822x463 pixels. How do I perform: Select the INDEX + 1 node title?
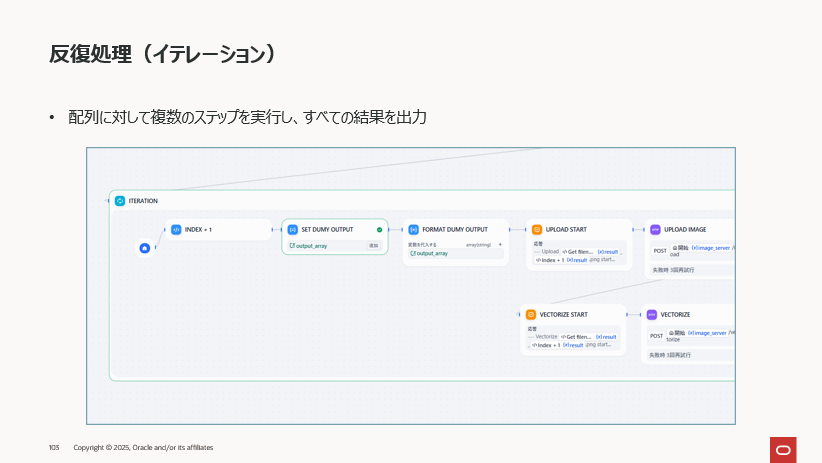[198, 230]
